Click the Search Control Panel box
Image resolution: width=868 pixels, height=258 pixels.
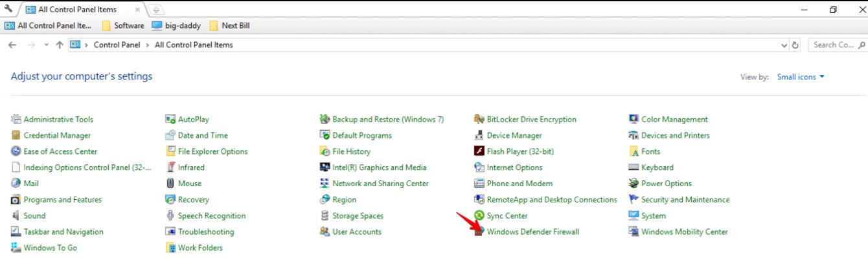click(839, 45)
